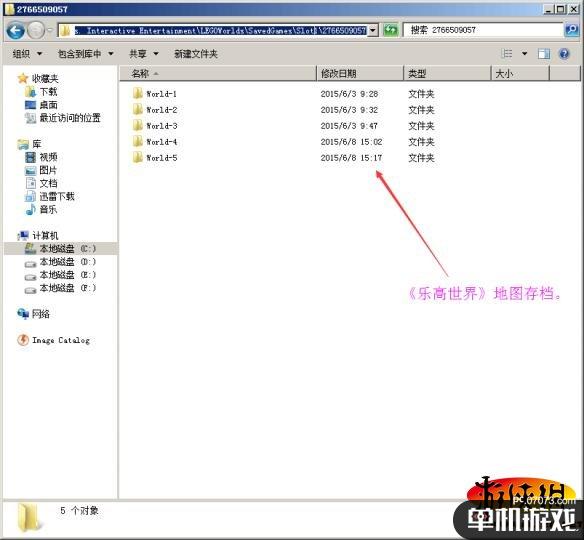This screenshot has width=584, height=540.
Task: Click the change view icon
Action: point(507,54)
